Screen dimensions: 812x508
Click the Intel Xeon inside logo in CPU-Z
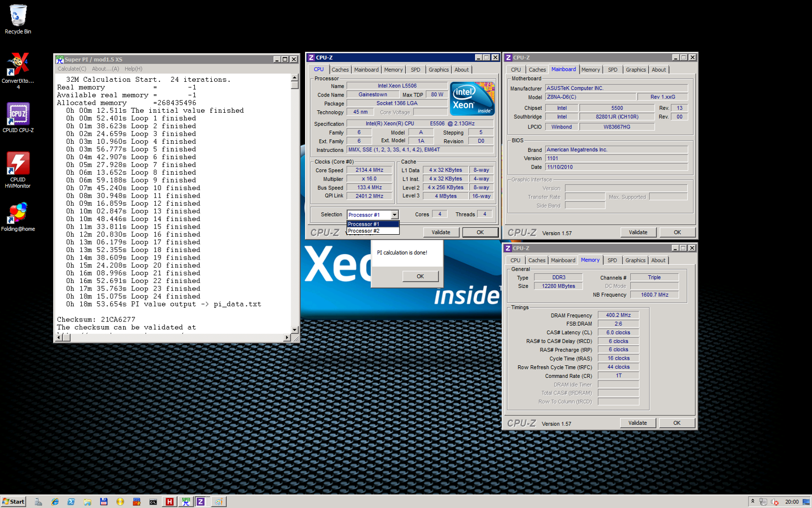(472, 99)
